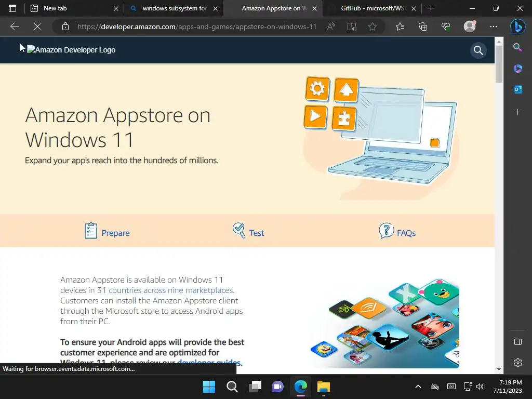Open the FAQs link
The height and width of the screenshot is (399, 532).
coord(406,233)
